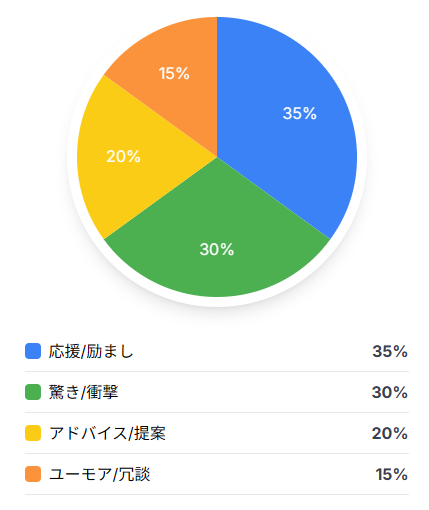Click the green legend swatch for 驚き/衝撃
429x510 pixels.
coord(33,392)
